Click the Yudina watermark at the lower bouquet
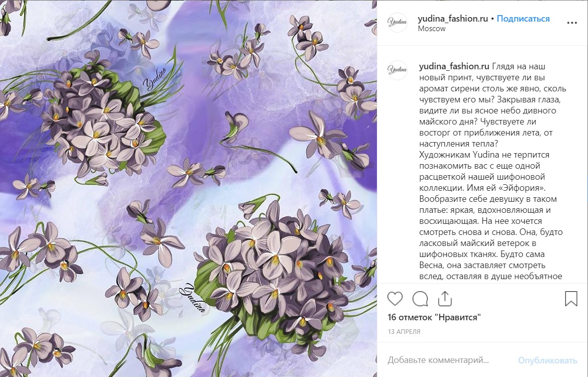 click(x=194, y=298)
